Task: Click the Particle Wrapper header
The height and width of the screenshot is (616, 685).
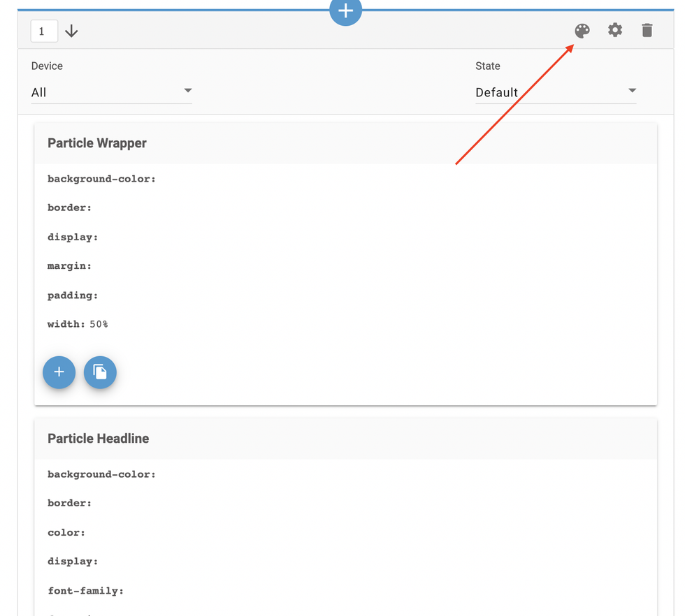Action: 97,143
